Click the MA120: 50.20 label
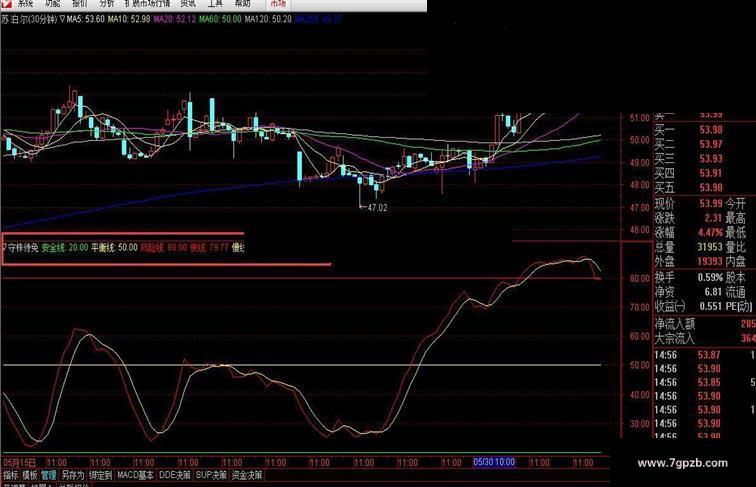The height and width of the screenshot is (487, 756). click(x=268, y=19)
